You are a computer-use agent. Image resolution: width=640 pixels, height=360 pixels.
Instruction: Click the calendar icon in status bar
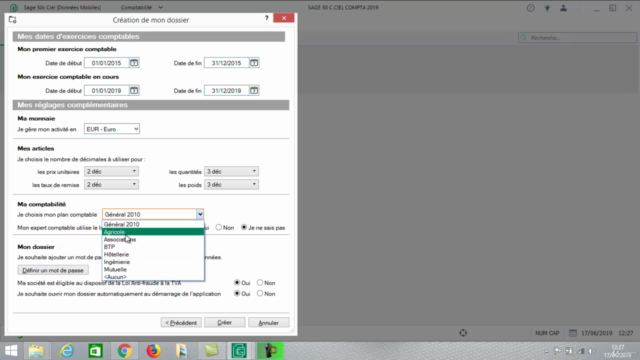[573, 333]
